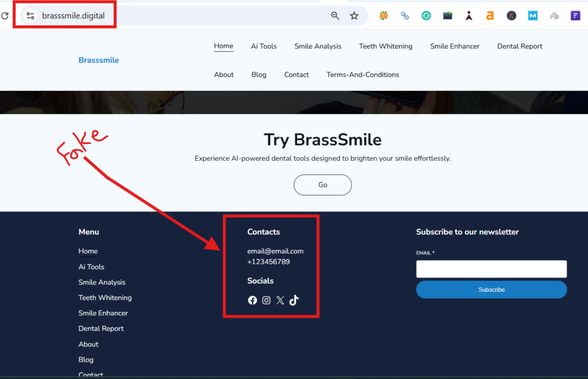Open Dental Report link in footer Menu
The width and height of the screenshot is (588, 379).
(x=101, y=328)
